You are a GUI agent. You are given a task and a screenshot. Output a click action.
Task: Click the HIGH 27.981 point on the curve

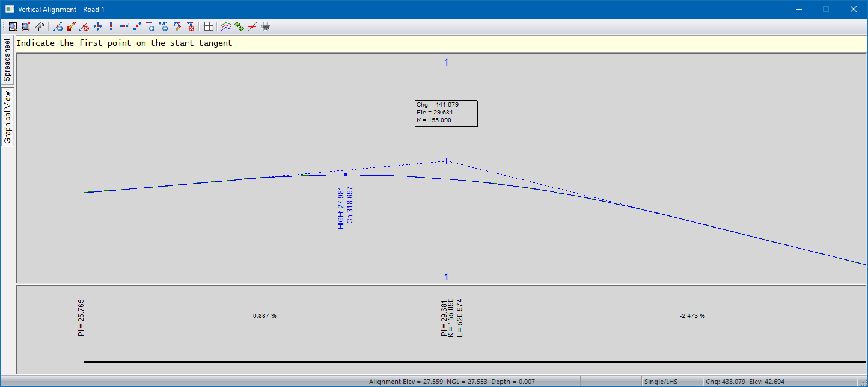point(346,175)
